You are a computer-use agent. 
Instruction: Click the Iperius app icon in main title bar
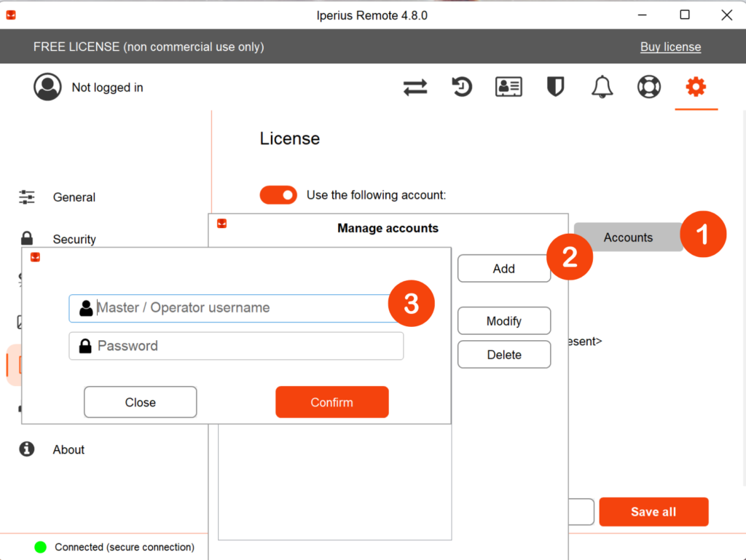(11, 15)
